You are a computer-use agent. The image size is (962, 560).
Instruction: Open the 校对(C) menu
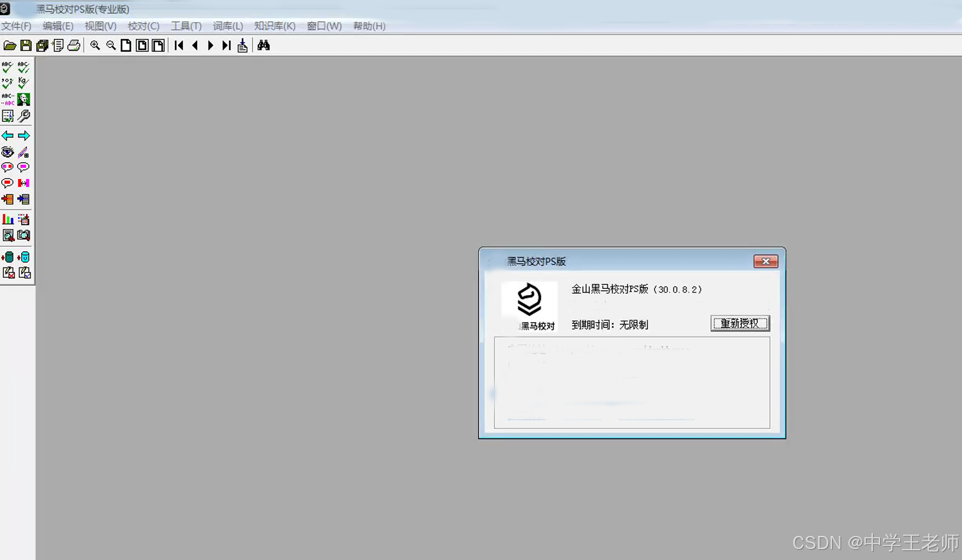(144, 26)
